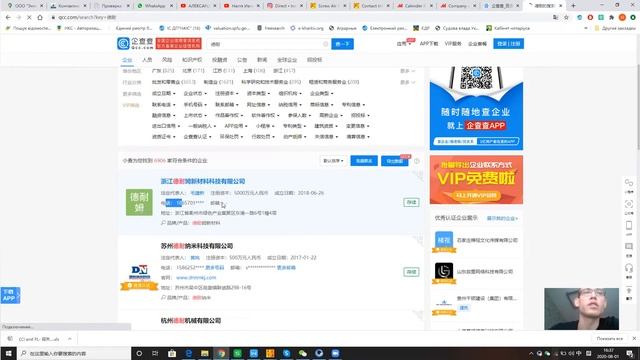
Task: Expand the 注册资本 filter dropdown
Action: coord(227,93)
